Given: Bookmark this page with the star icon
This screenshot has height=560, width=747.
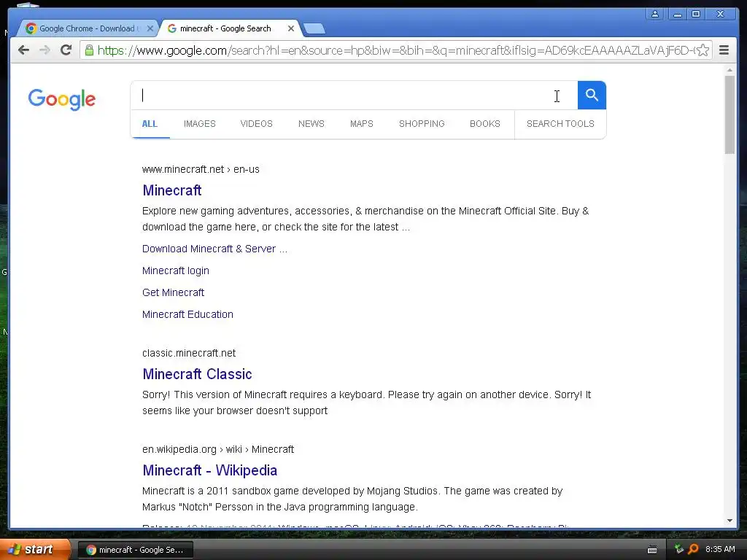Looking at the screenshot, I should (x=703, y=50).
